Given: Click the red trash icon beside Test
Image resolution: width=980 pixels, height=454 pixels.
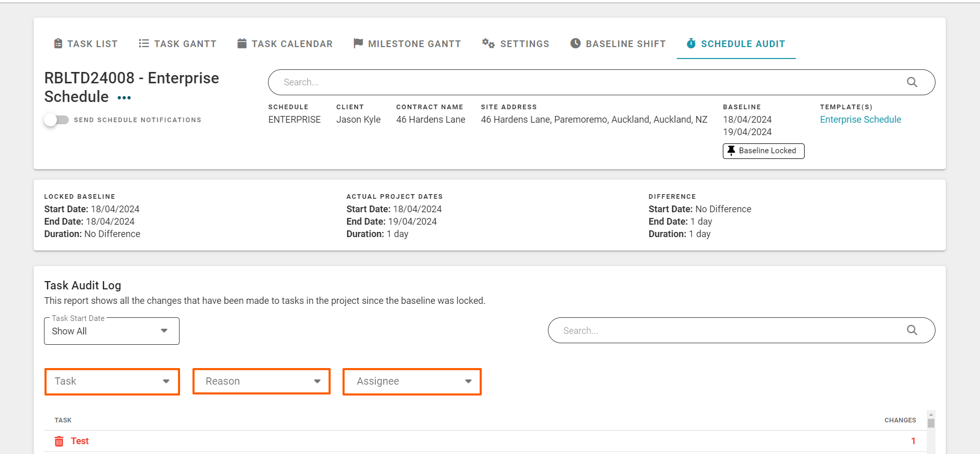Looking at the screenshot, I should pyautogui.click(x=59, y=441).
